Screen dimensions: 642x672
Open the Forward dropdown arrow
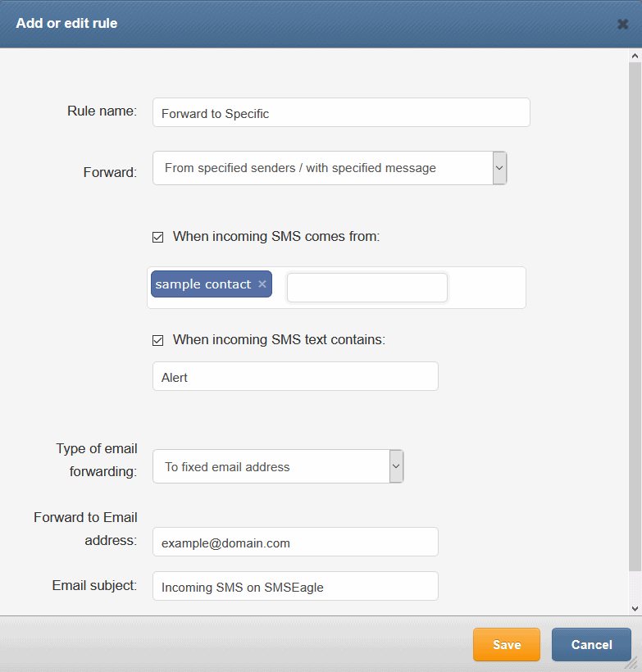click(499, 168)
